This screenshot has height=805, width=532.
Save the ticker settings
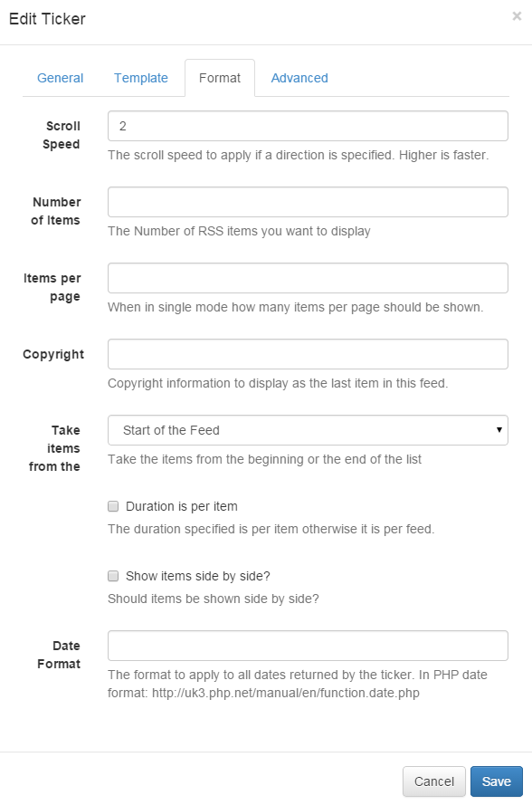496,781
